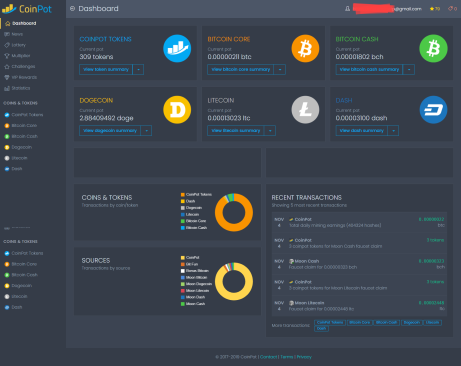Select Moon Litecoin faucet claim ltc transaction

[359, 306]
